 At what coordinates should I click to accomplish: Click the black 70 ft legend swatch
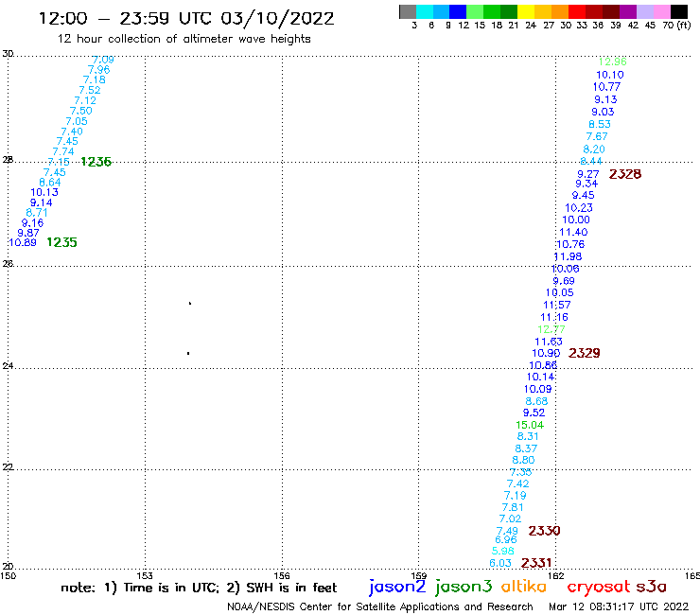click(679, 11)
